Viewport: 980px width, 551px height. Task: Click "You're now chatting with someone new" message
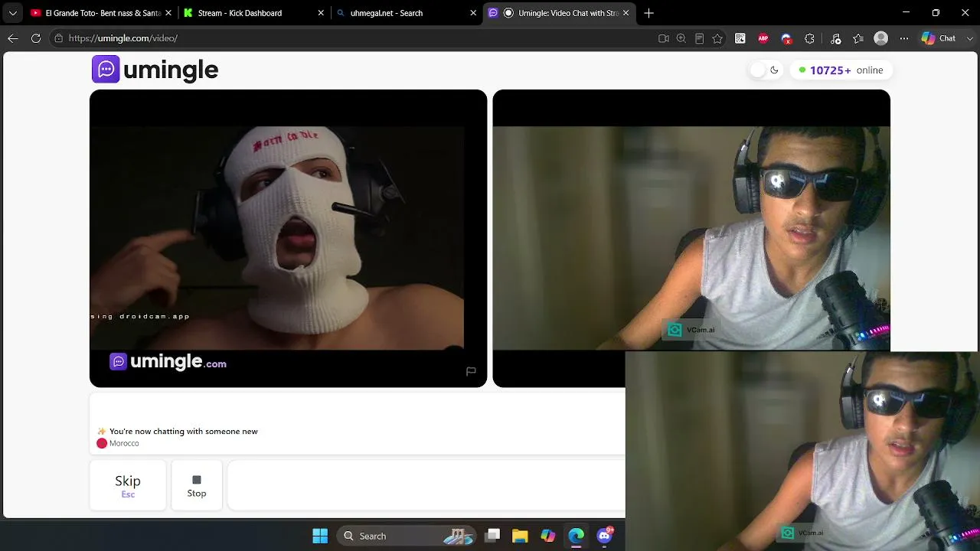184,432
